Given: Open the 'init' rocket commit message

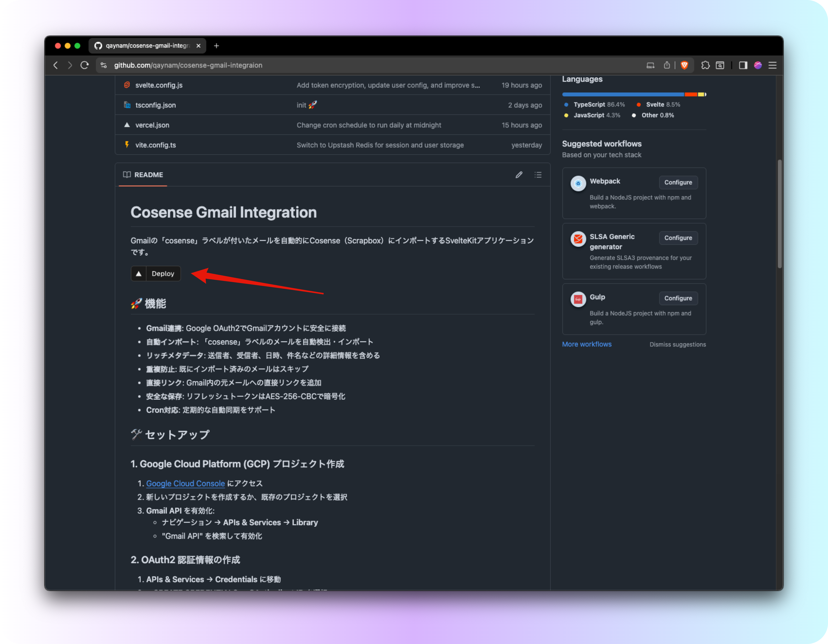Looking at the screenshot, I should pos(307,105).
